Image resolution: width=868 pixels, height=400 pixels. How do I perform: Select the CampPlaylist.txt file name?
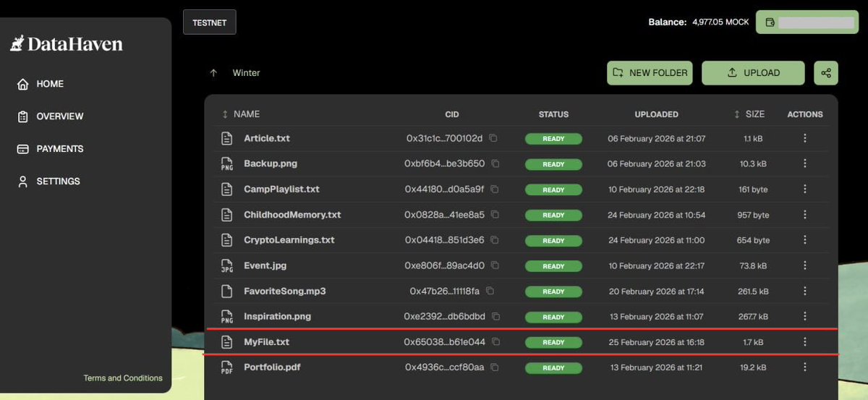(x=282, y=190)
